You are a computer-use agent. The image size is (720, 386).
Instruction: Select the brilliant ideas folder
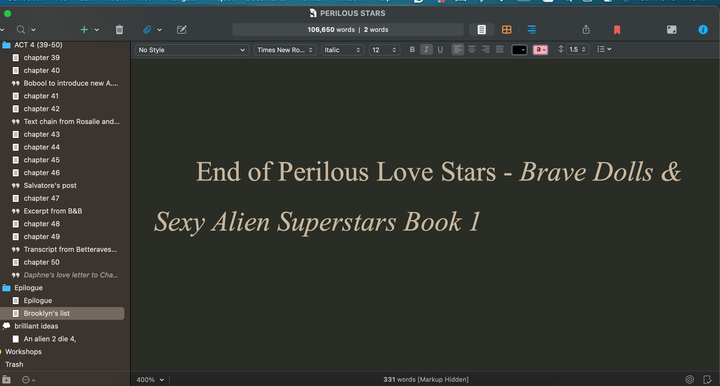coord(36,326)
